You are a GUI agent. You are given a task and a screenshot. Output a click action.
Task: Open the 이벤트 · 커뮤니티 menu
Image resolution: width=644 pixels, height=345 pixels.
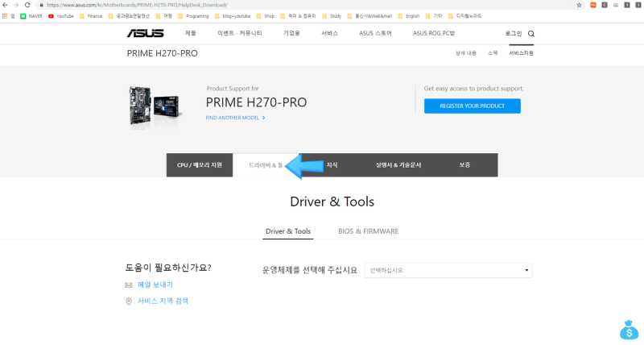(239, 33)
